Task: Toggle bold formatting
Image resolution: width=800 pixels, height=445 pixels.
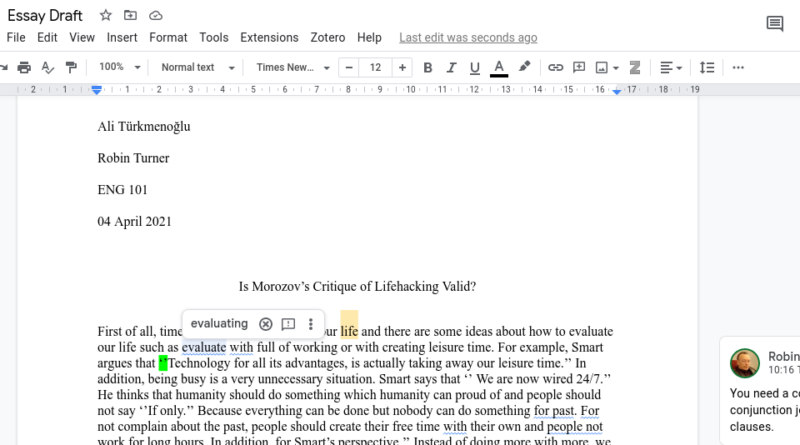Action: [x=428, y=67]
